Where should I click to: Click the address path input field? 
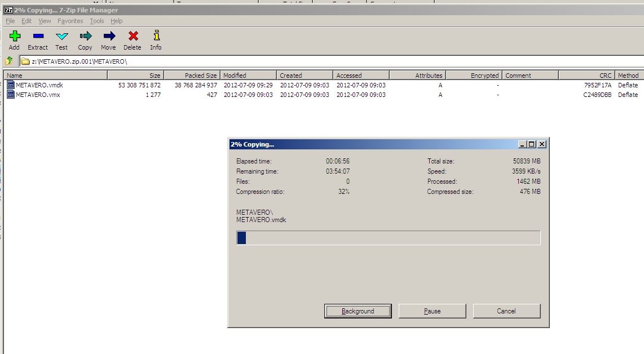click(332, 61)
